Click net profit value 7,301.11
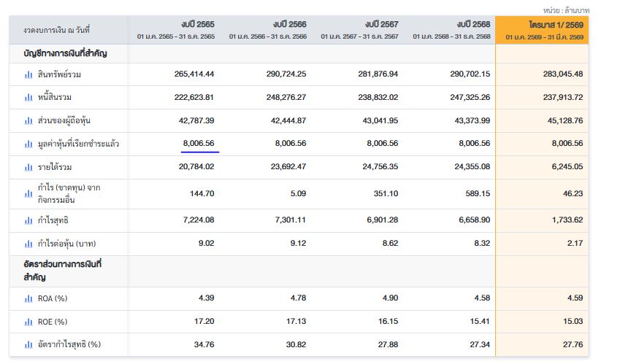The image size is (620, 364). pyautogui.click(x=291, y=220)
